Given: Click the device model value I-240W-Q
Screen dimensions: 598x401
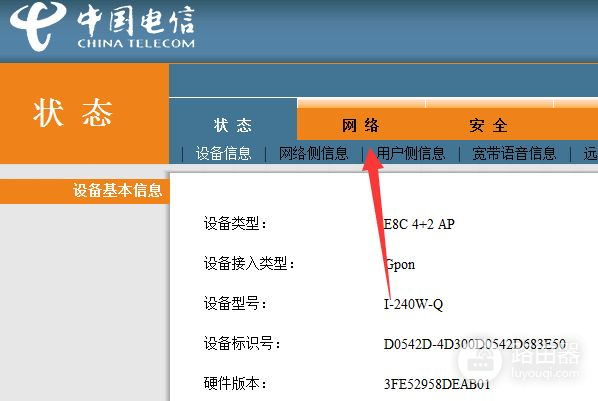Looking at the screenshot, I should pos(413,304).
